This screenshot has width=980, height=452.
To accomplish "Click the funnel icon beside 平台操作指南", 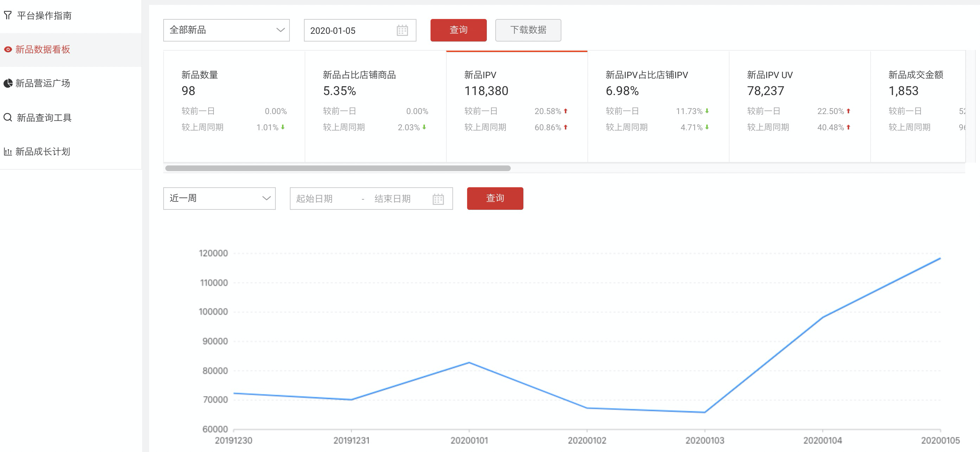I will tap(8, 15).
